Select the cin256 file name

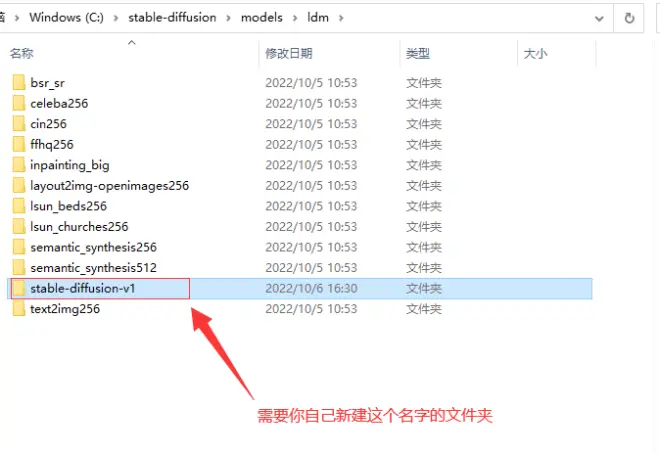coord(48,124)
